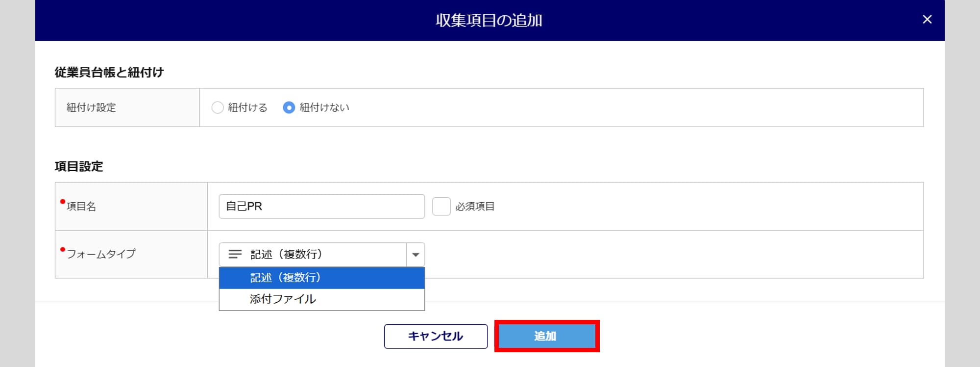This screenshot has height=367, width=980.
Task: Click the キャンセル button
Action: click(436, 336)
